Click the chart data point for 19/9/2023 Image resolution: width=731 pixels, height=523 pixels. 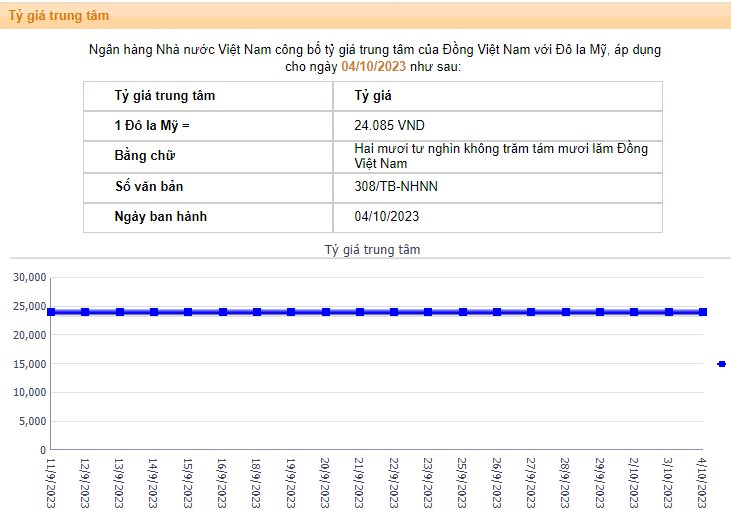coord(291,312)
